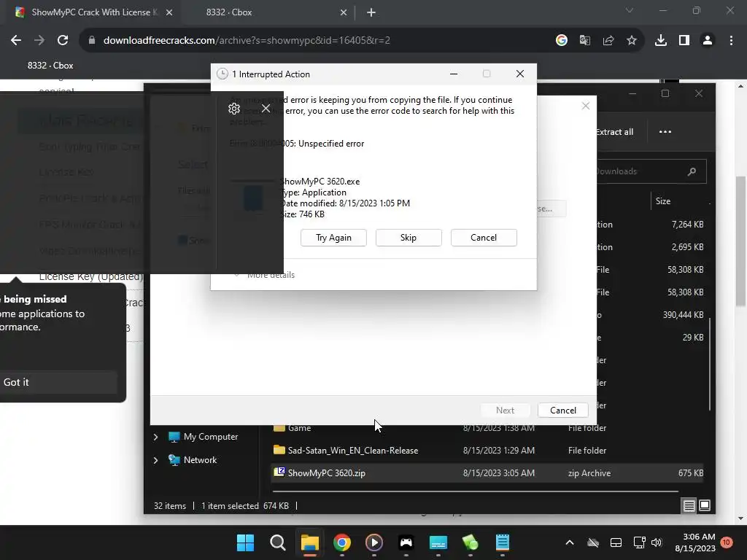Click the search magnifier in Explorer

pyautogui.click(x=692, y=171)
